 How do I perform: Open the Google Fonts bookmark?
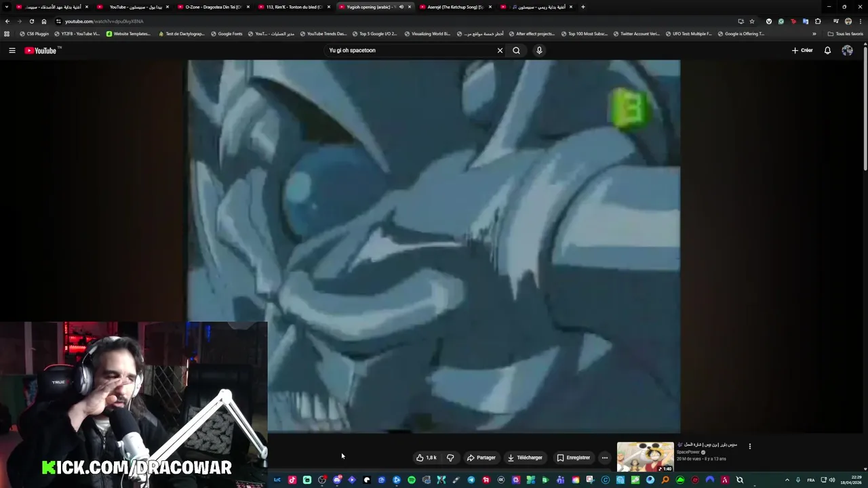(226, 33)
